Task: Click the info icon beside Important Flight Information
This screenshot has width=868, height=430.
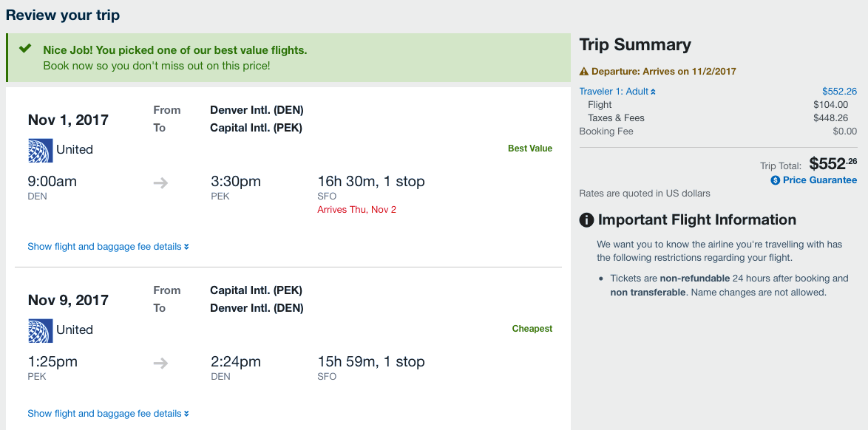Action: coord(586,220)
